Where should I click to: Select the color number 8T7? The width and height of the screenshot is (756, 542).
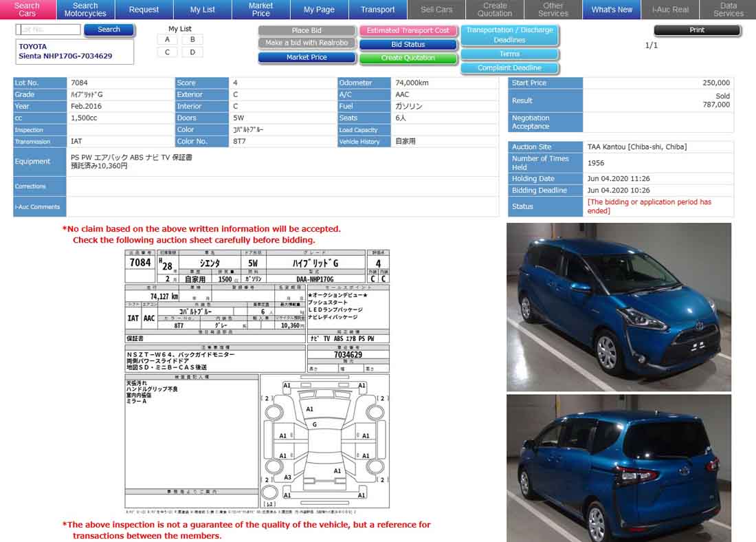pos(239,142)
